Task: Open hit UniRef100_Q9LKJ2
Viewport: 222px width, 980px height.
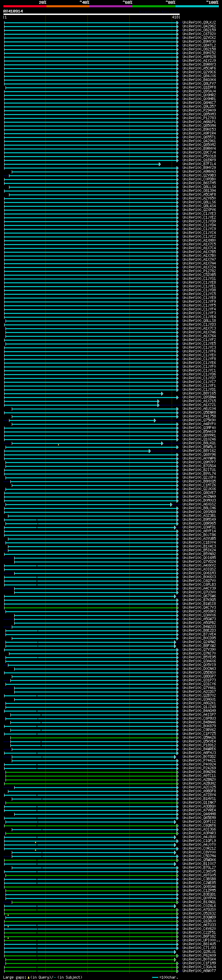Action: tap(199, 23)
